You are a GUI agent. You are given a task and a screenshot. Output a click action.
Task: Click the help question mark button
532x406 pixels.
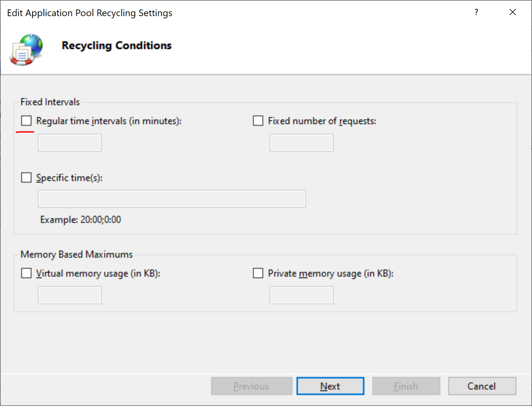click(x=476, y=12)
